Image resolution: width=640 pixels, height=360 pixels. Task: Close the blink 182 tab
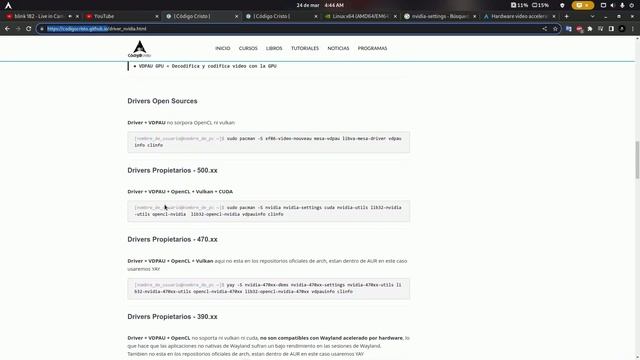tap(77, 16)
